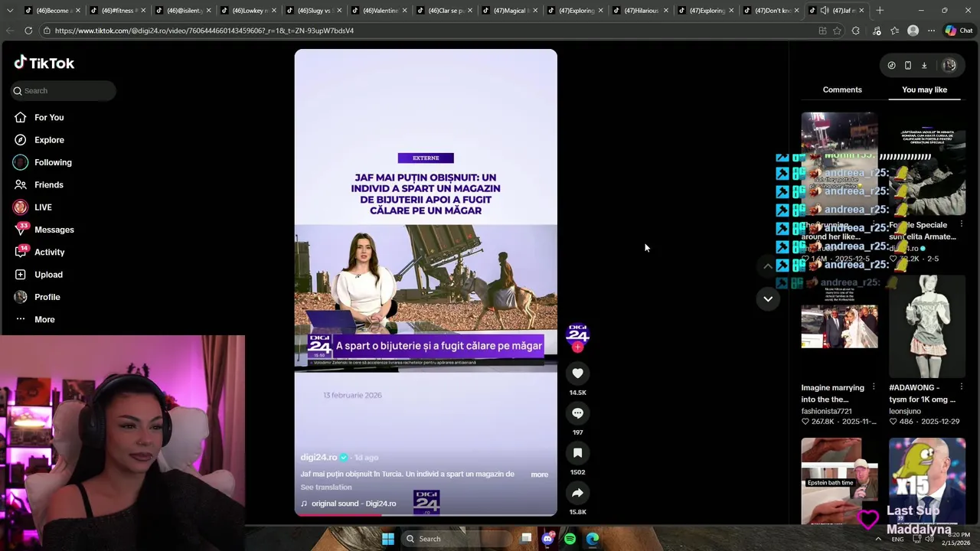This screenshot has width=980, height=551.
Task: Go to next video with down chevron
Action: (x=768, y=299)
